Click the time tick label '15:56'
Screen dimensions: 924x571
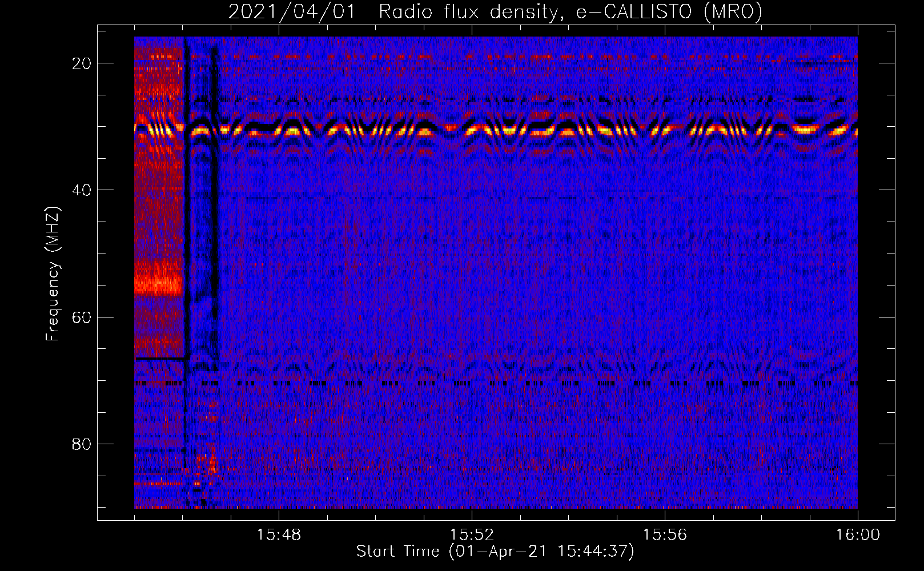click(665, 535)
